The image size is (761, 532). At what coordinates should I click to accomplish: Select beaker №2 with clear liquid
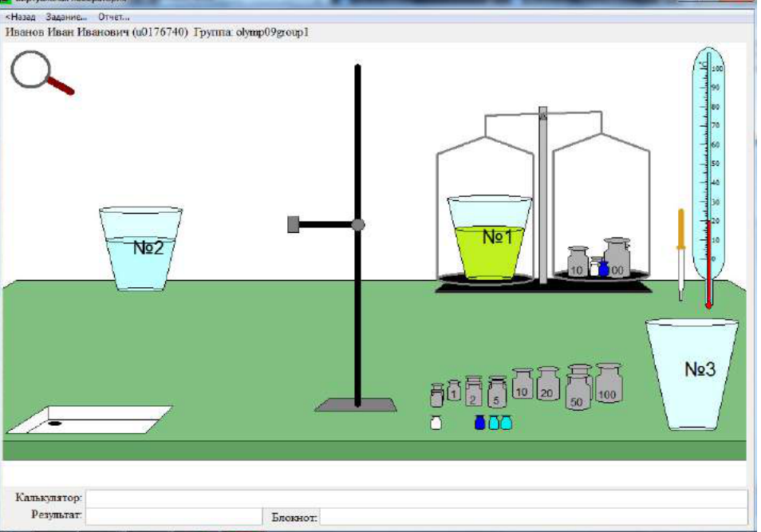click(x=140, y=249)
